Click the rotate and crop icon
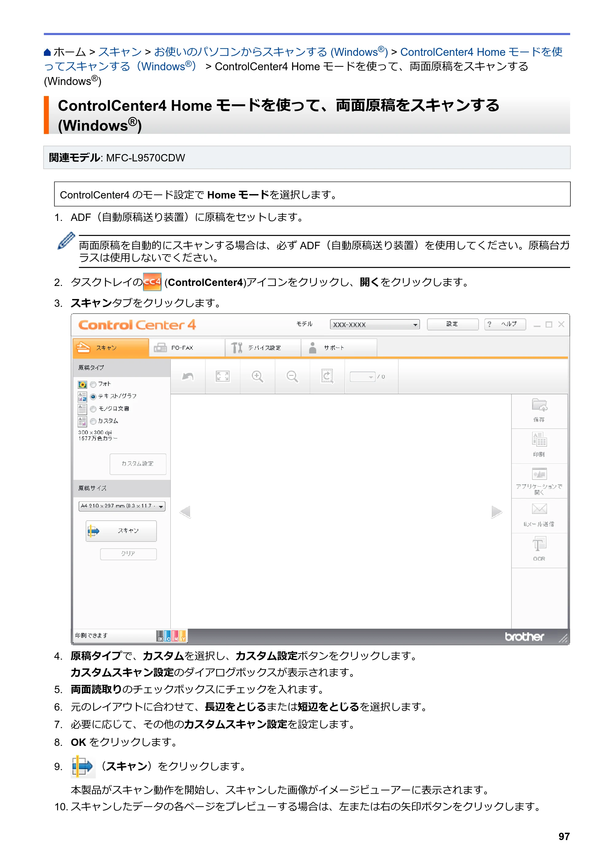614x868 pixels. 327,376
